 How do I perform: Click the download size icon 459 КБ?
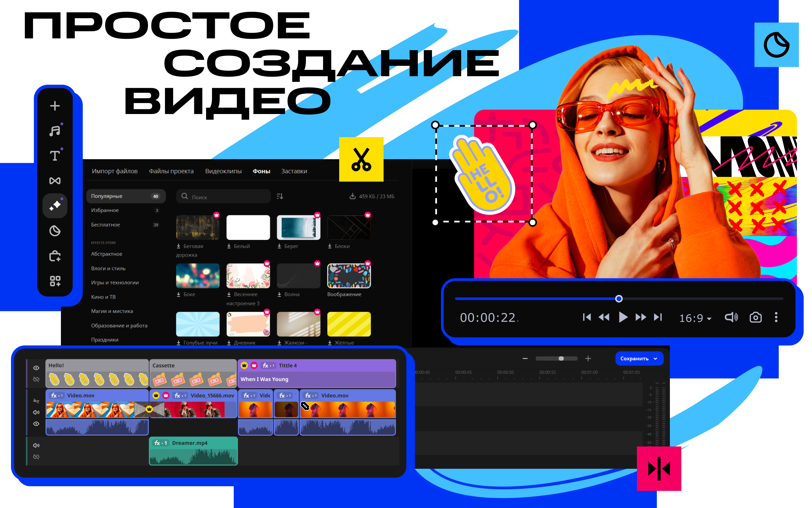352,196
